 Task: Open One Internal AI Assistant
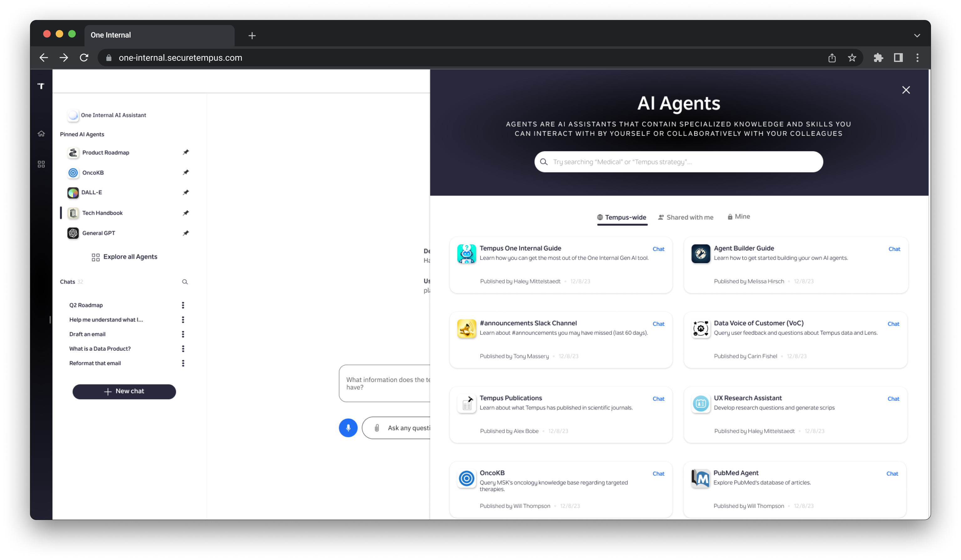[107, 115]
